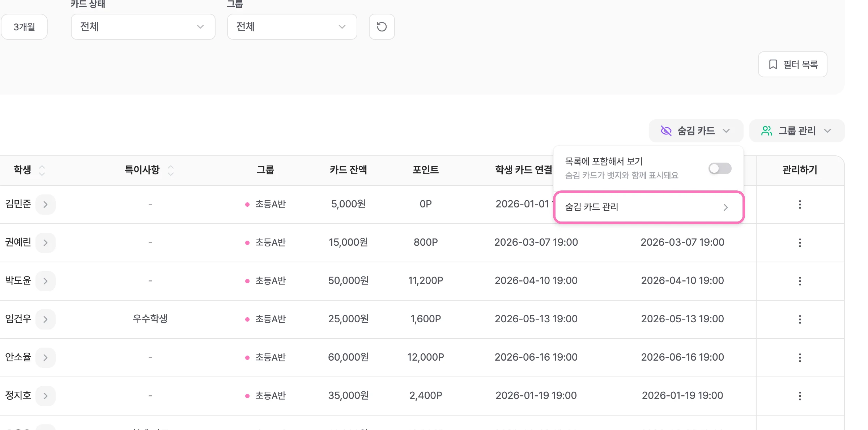Open 박도윤 row more options menu
This screenshot has height=430, width=868.
(800, 281)
